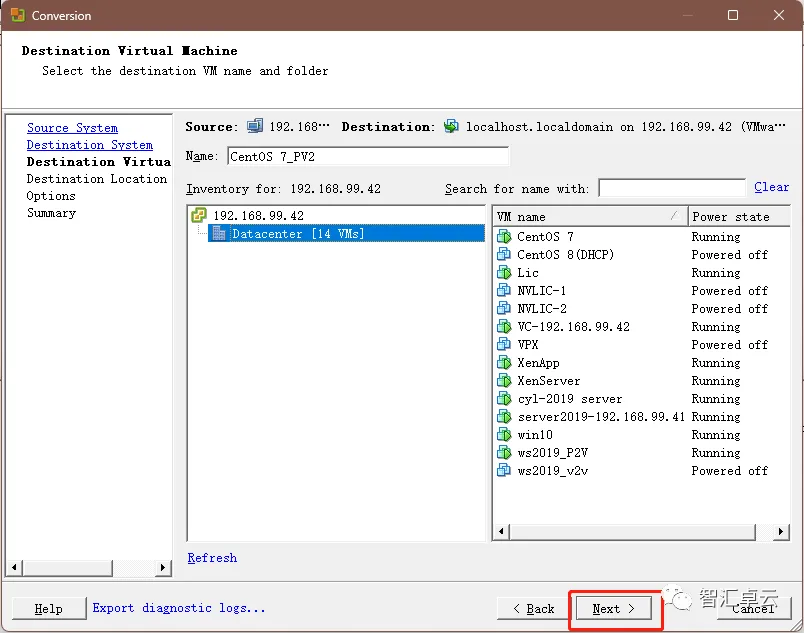The height and width of the screenshot is (633, 804).
Task: Click the XenServer VM icon
Action: tap(504, 381)
